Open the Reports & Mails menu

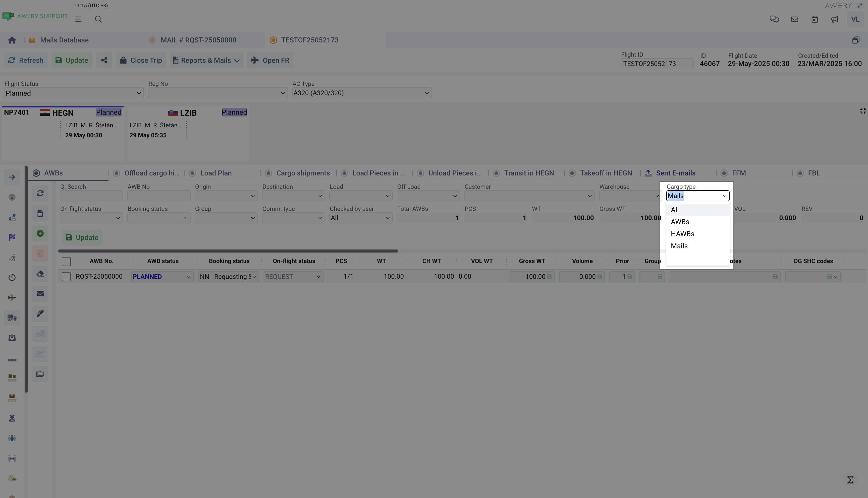(206, 60)
